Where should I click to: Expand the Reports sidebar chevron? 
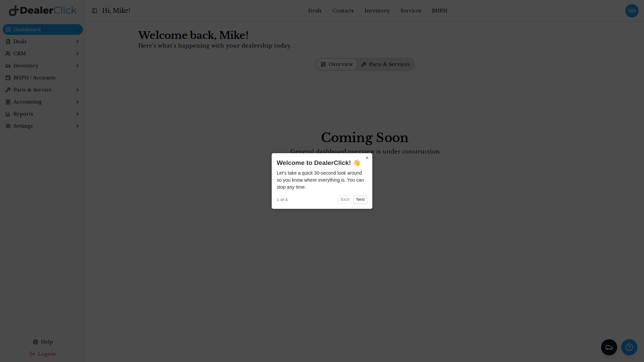[77, 114]
